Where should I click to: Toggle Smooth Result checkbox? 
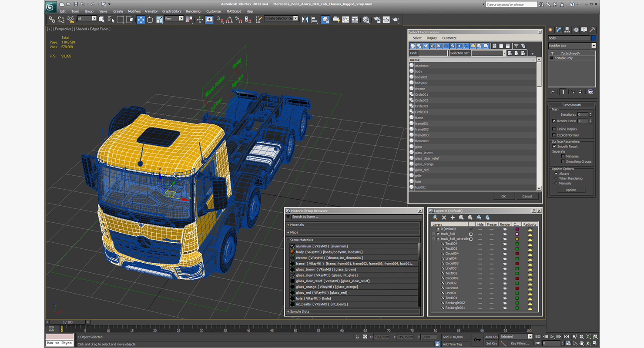click(554, 146)
